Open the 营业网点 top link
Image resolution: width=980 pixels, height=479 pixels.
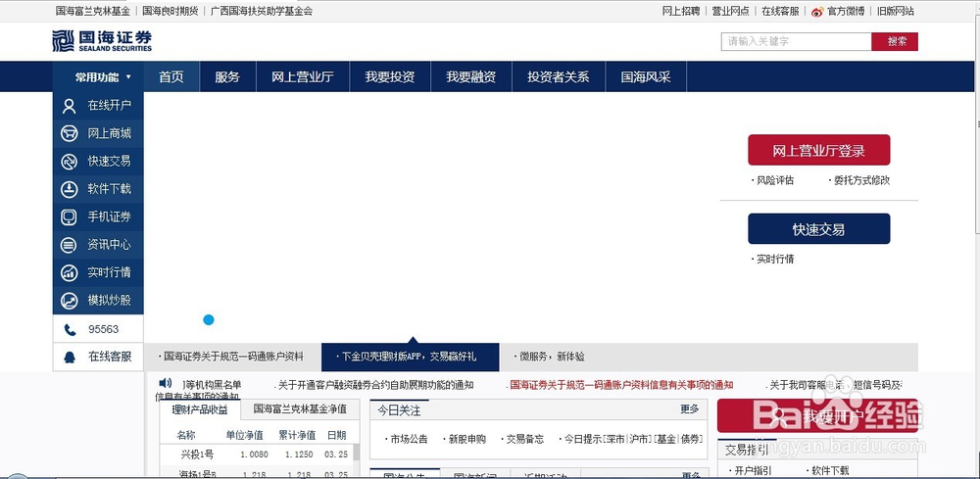[730, 11]
